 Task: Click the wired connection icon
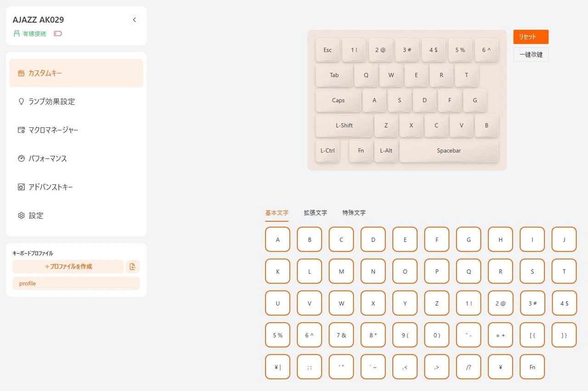tap(17, 34)
